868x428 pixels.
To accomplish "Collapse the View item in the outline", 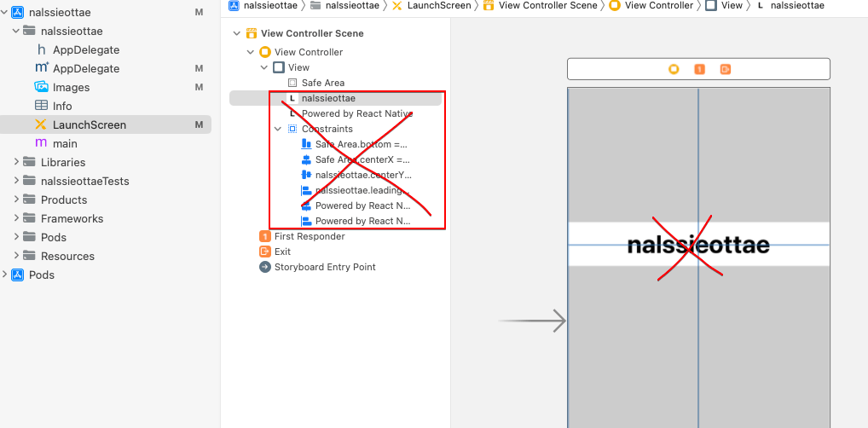I will tap(264, 67).
